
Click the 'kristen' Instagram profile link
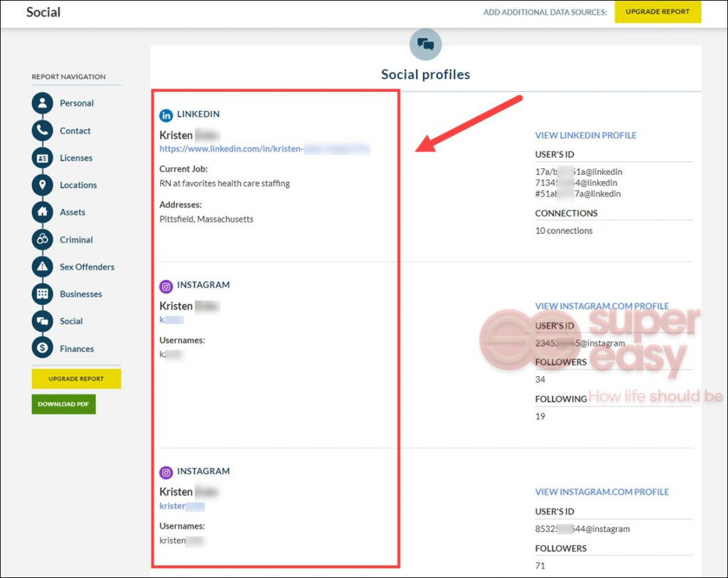click(x=181, y=506)
